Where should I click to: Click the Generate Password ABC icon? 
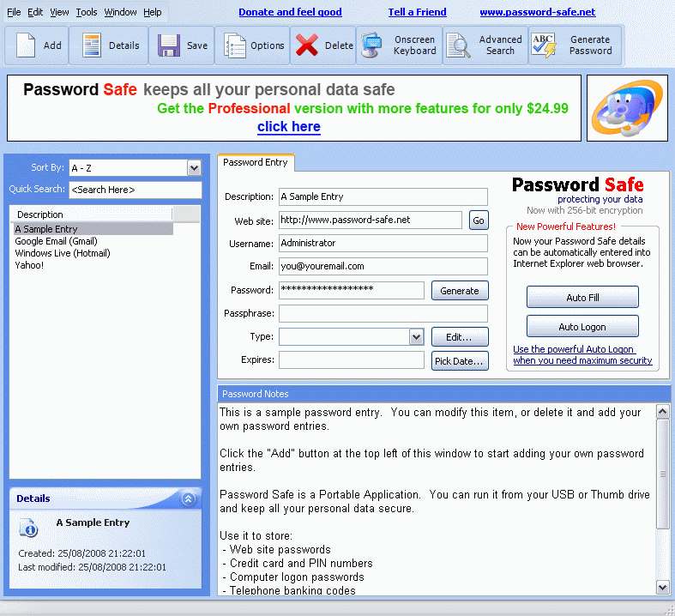(x=544, y=45)
